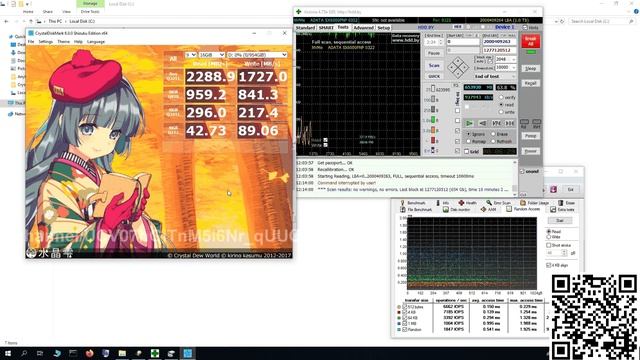This screenshot has width=640, height=360.
Task: Click taskbar search icon
Action: click(x=24, y=353)
